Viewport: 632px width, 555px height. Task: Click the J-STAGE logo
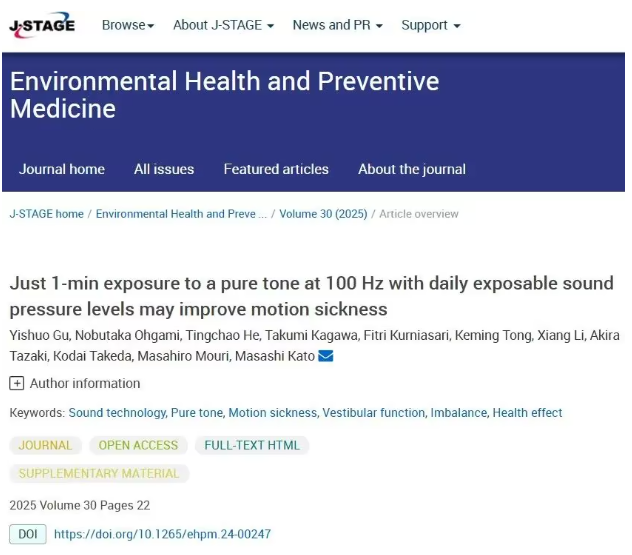(42, 25)
